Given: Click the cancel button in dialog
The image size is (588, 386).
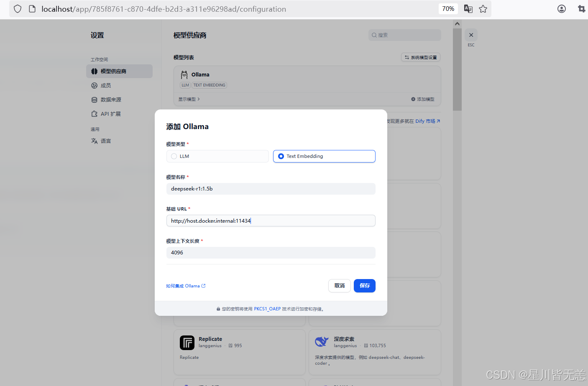Looking at the screenshot, I should [x=340, y=286].
